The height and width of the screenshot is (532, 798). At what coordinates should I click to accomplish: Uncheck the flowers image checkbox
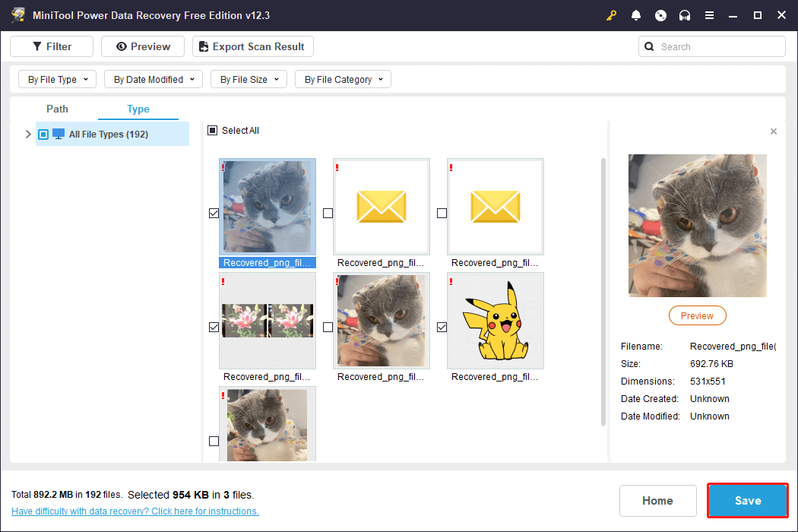[x=214, y=328]
